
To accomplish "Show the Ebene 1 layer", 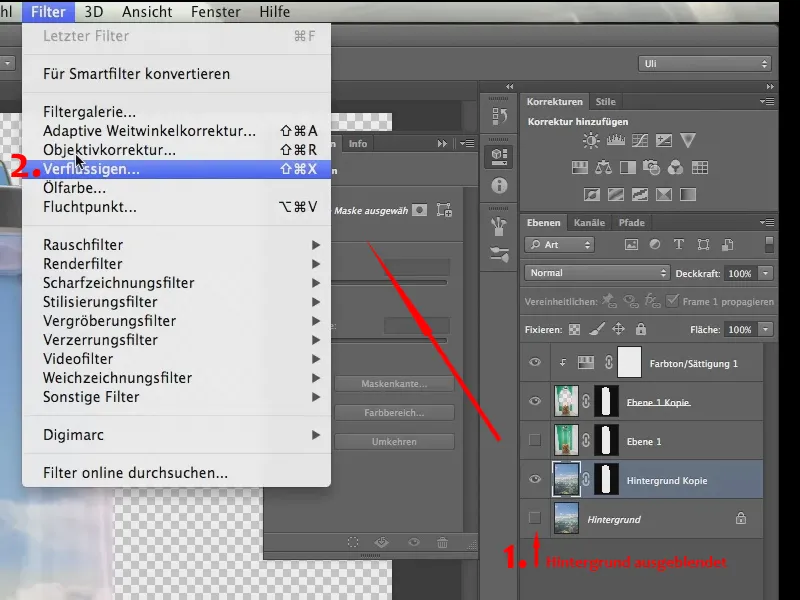I will 535,440.
